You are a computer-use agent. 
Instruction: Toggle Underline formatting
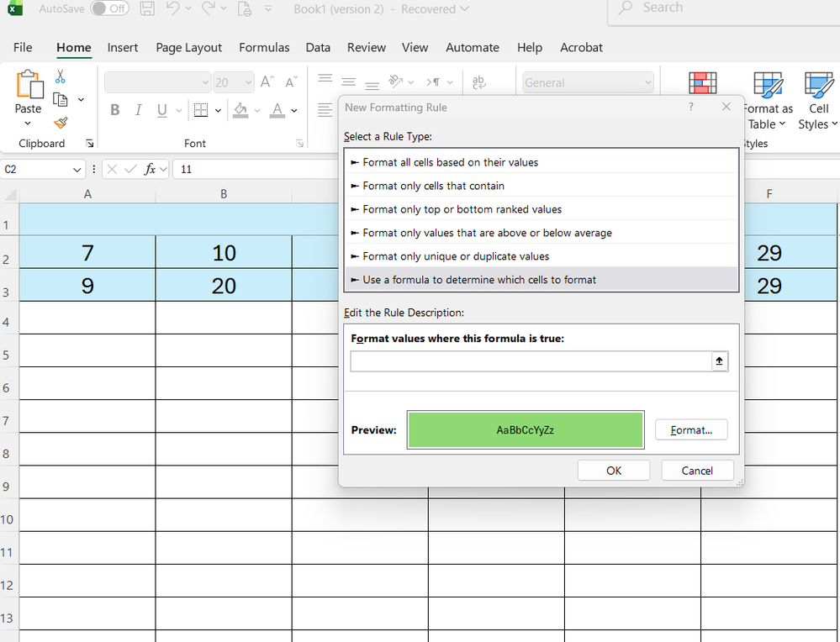coord(161,110)
